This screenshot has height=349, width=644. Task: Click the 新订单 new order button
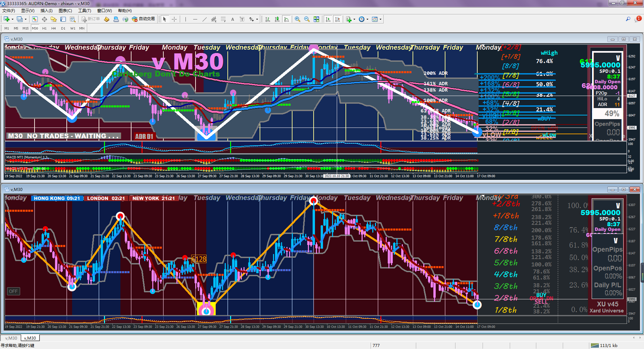click(91, 19)
